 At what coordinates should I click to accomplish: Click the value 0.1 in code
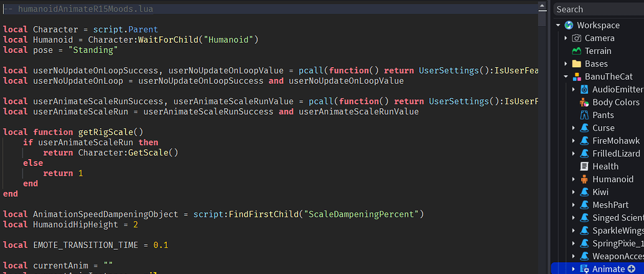161,245
